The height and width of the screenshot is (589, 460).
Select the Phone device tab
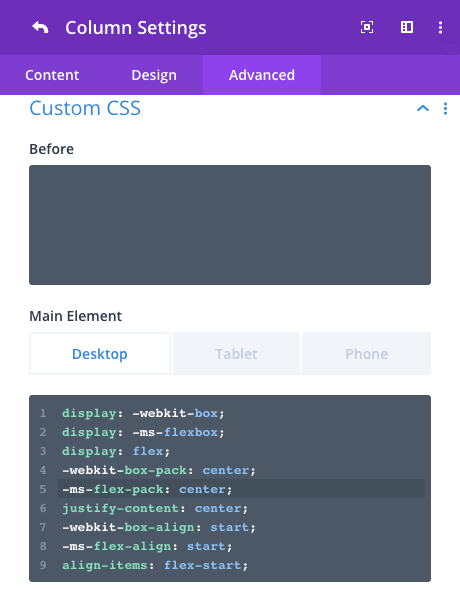[x=366, y=353]
